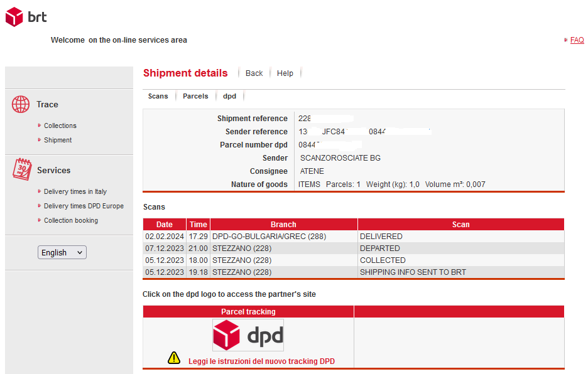Open Delivery times DPD Europe
Image resolution: width=588 pixels, height=374 pixels.
[84, 206]
